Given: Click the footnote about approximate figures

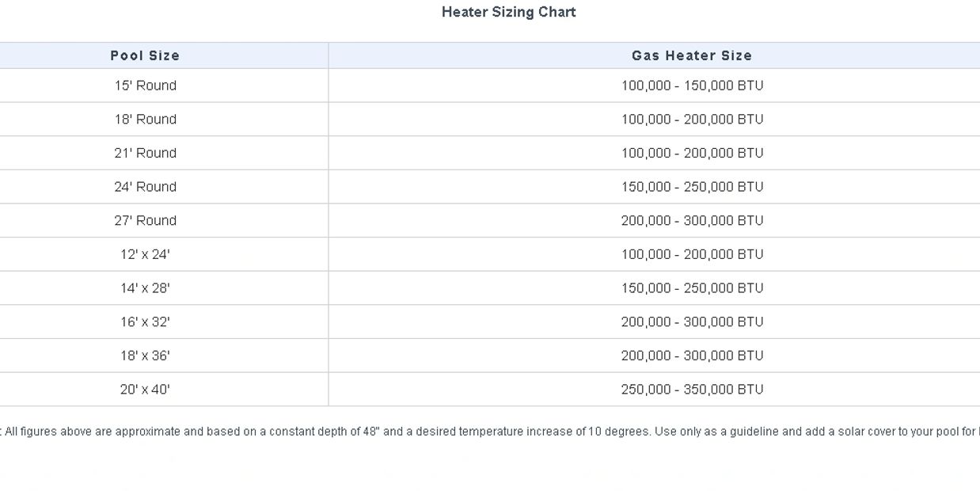Looking at the screenshot, I should pos(491,432).
